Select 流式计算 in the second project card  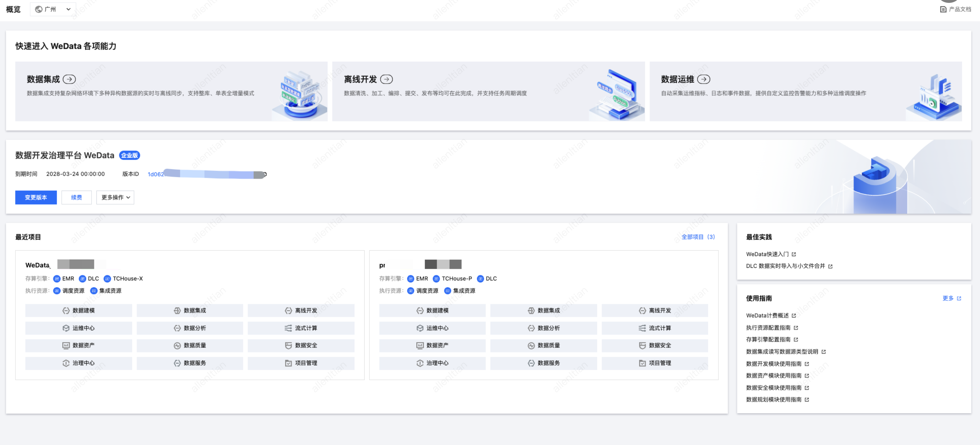click(x=655, y=328)
